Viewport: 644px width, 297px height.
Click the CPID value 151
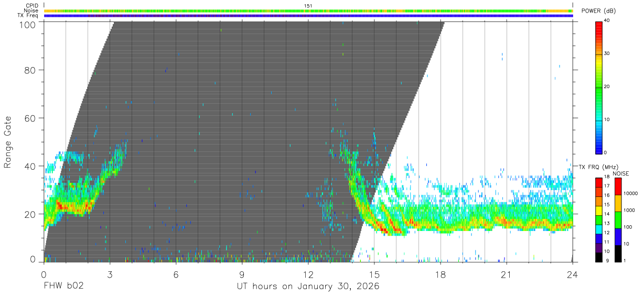[x=308, y=6]
